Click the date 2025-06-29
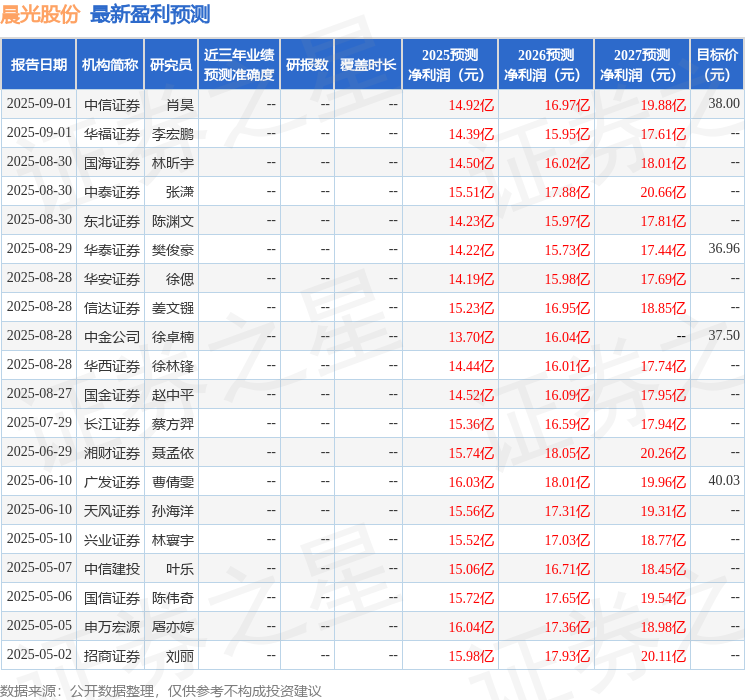Viewport: 745px width, 700px height. (39, 451)
